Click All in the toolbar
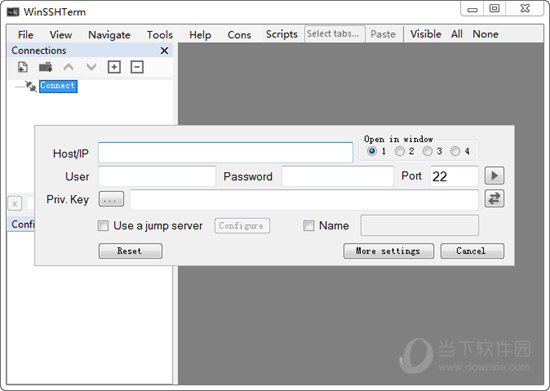This screenshot has width=550, height=391. coord(457,34)
